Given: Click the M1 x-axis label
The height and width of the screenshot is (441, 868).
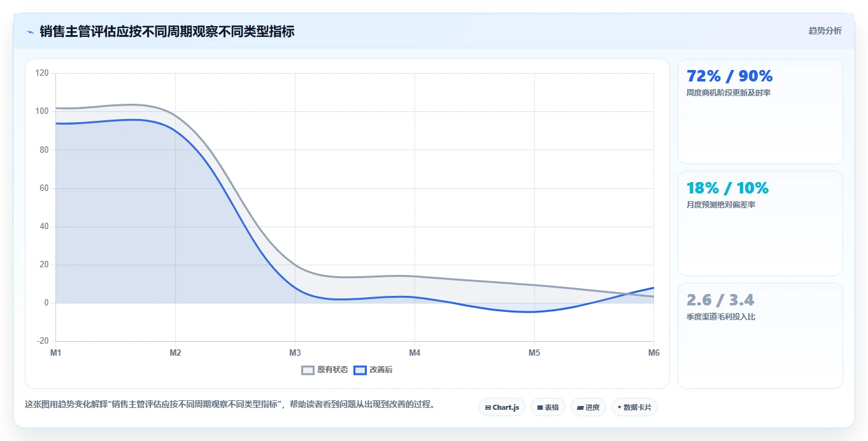Looking at the screenshot, I should coord(55,353).
